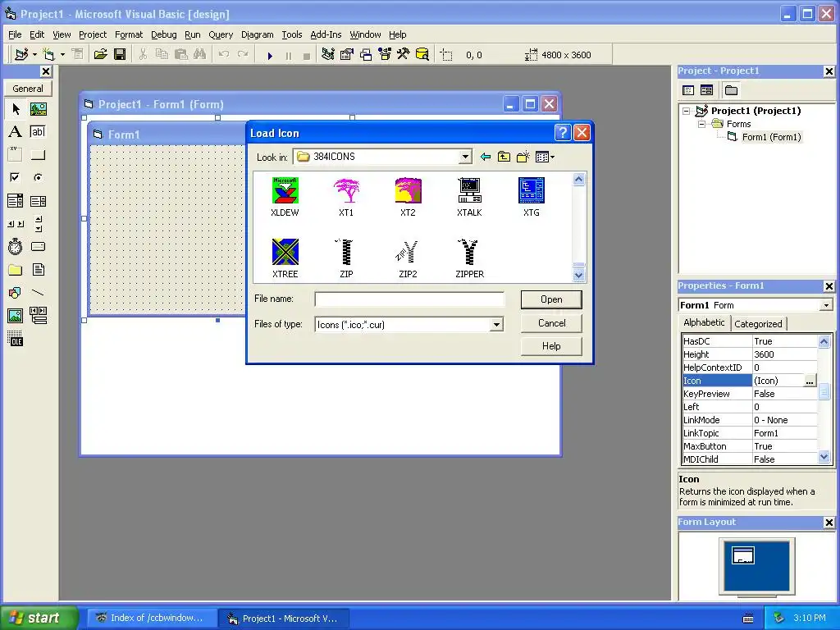
Task: Open the View Menu button in dialog
Action: pos(545,157)
